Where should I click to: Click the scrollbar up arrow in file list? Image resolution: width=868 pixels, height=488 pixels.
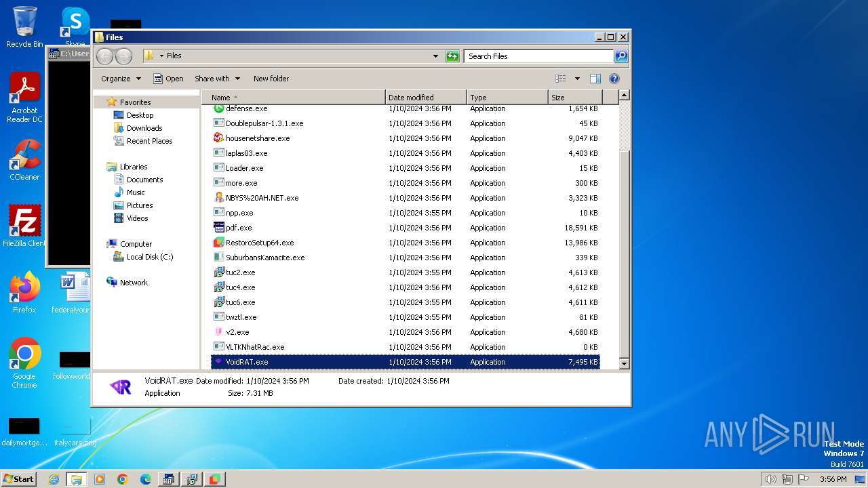tap(625, 96)
